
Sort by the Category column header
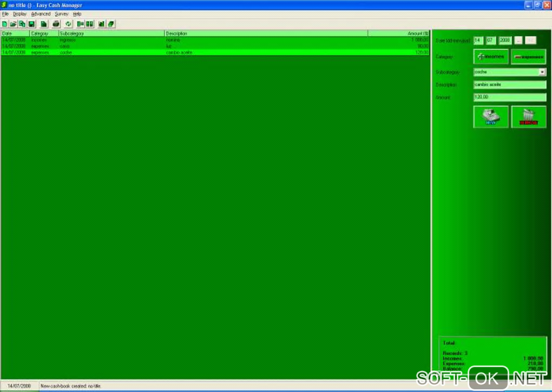(44, 34)
